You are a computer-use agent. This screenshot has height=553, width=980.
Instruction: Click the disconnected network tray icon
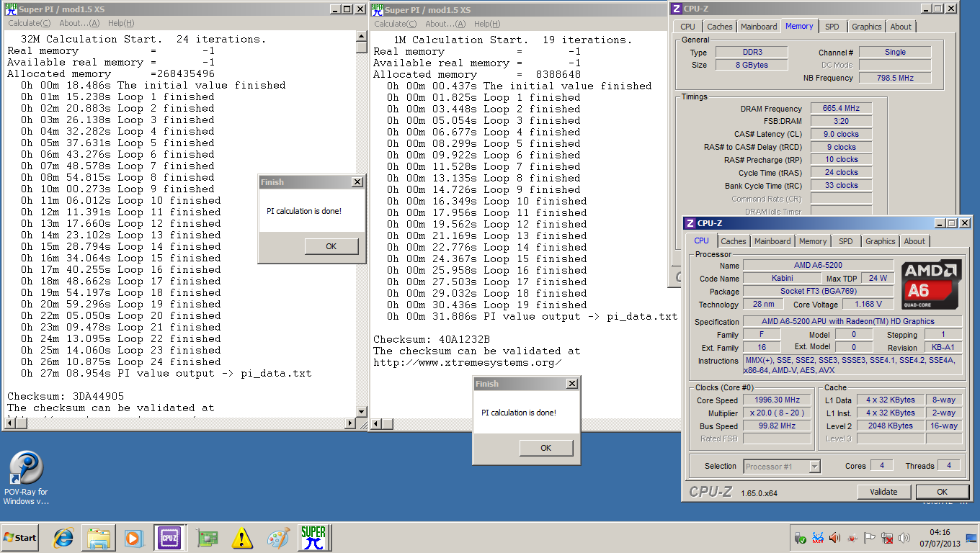(x=886, y=538)
